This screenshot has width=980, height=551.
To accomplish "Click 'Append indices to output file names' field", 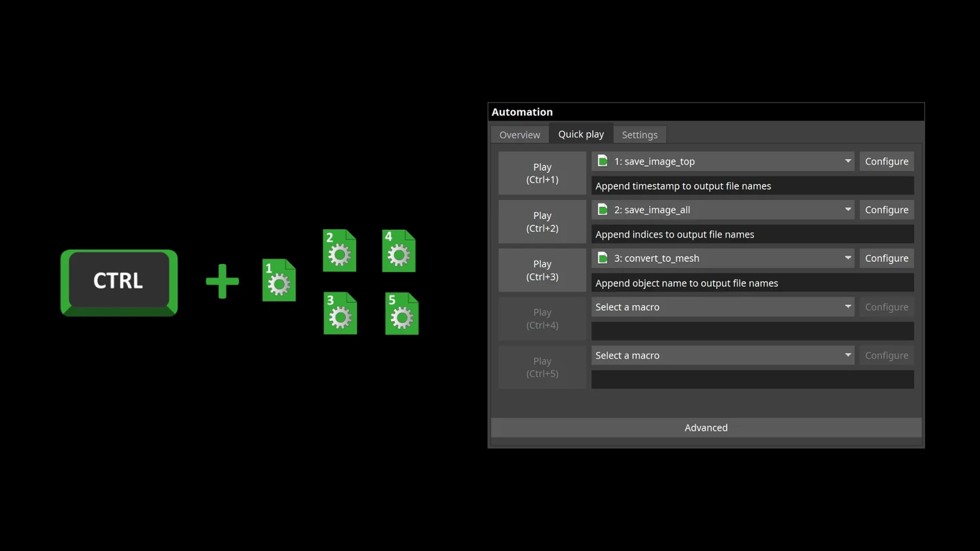I will coord(753,234).
